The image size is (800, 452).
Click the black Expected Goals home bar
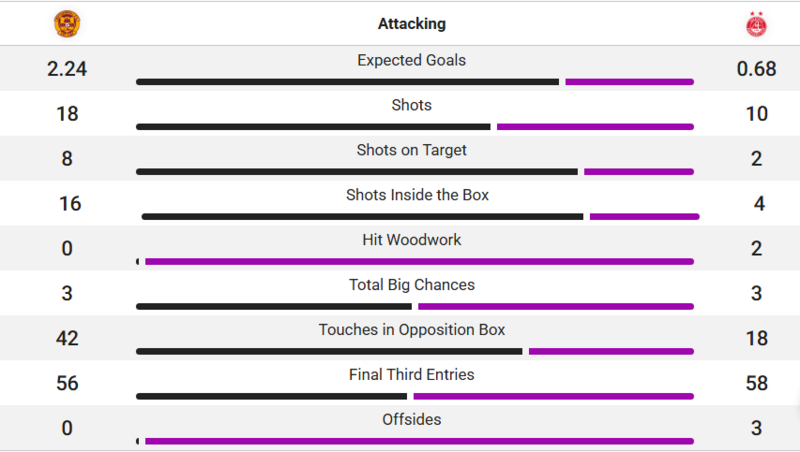pyautogui.click(x=347, y=82)
